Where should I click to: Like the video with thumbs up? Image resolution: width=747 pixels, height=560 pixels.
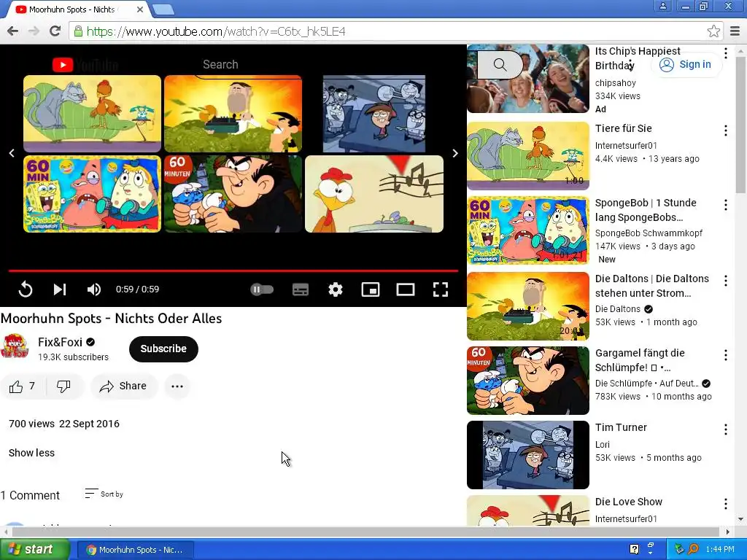point(23,386)
